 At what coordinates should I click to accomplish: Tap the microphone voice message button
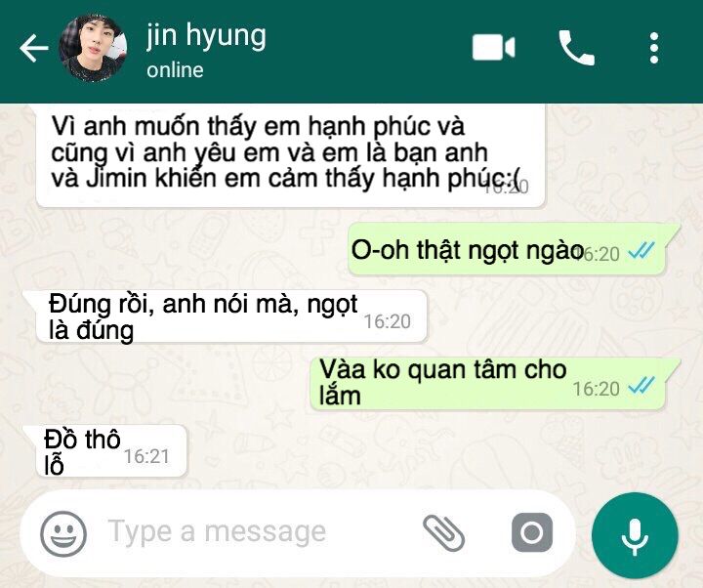coord(635,535)
